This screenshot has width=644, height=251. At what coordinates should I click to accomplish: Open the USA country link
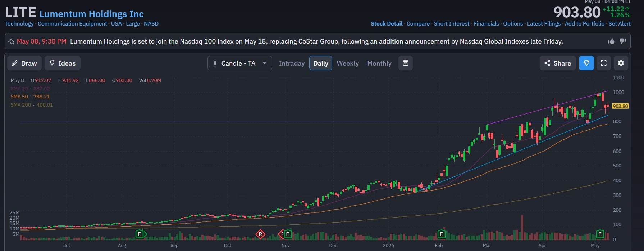[117, 24]
